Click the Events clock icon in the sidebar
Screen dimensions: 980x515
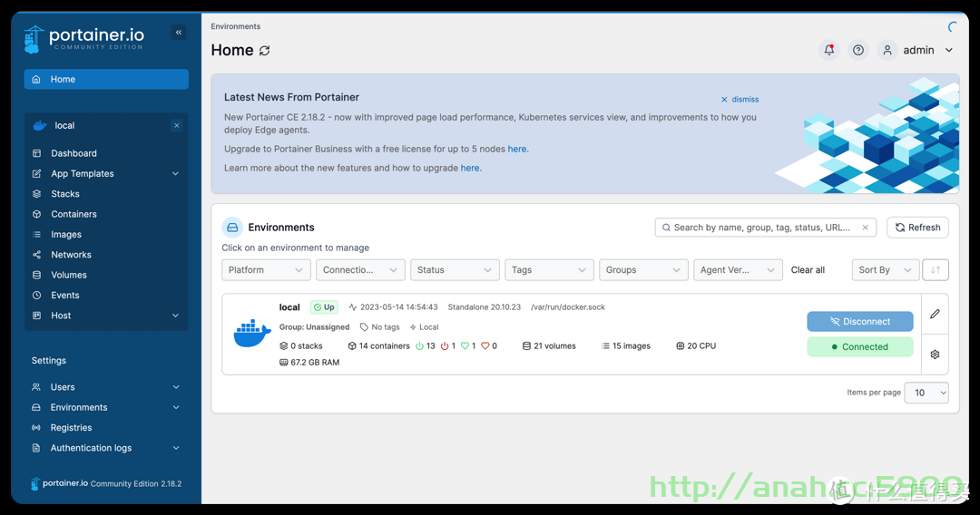pos(37,296)
